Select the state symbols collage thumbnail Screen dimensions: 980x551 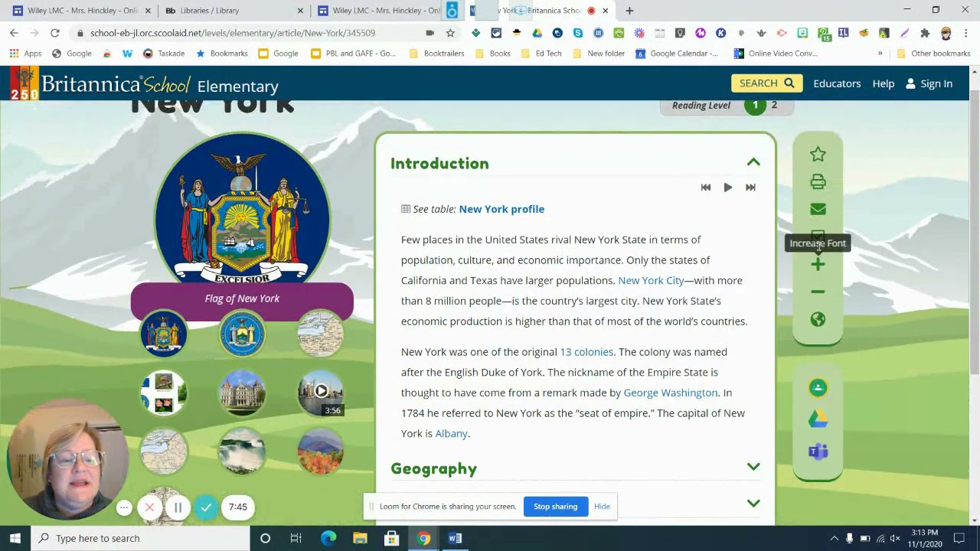[x=163, y=393]
